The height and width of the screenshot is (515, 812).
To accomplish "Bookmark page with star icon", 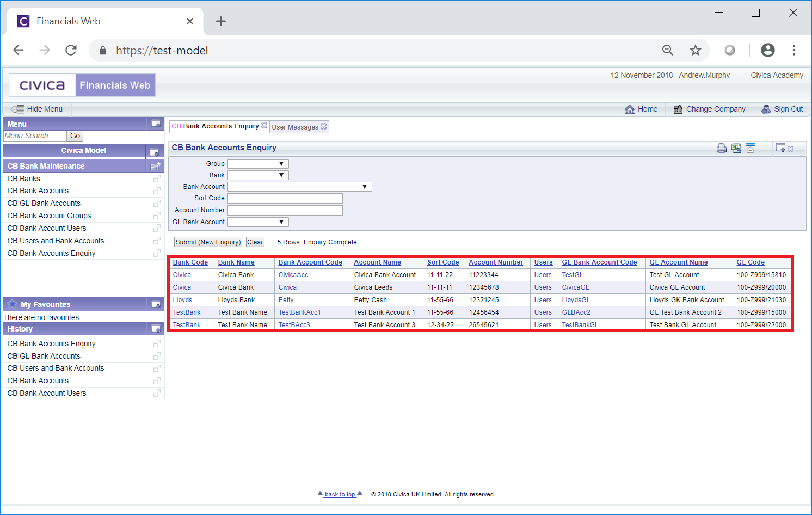I will [x=696, y=51].
